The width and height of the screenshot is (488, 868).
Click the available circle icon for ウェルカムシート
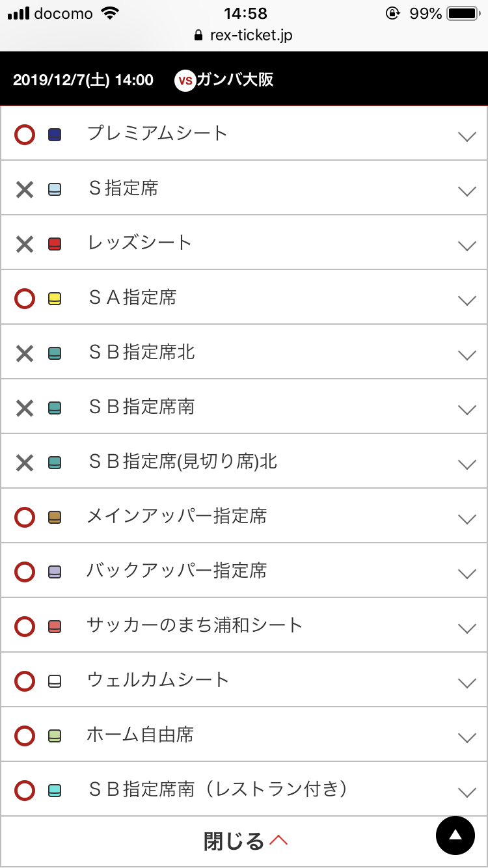(25, 681)
